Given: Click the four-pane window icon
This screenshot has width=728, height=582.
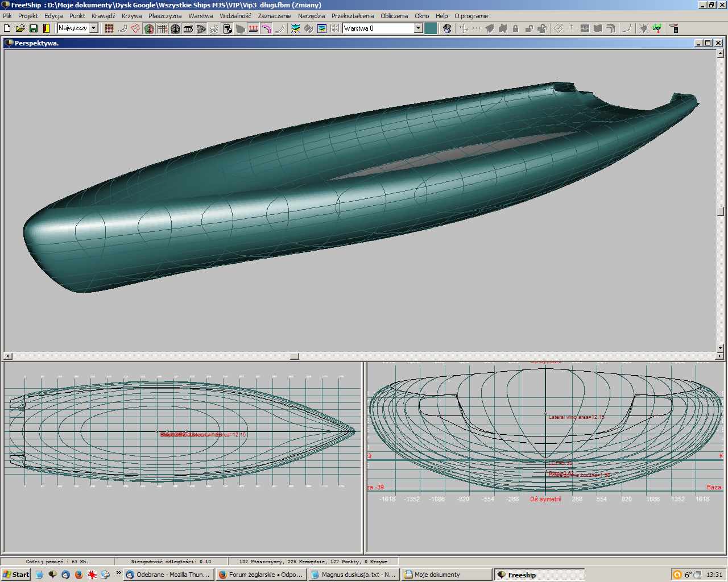Looking at the screenshot, I should pos(334,28).
